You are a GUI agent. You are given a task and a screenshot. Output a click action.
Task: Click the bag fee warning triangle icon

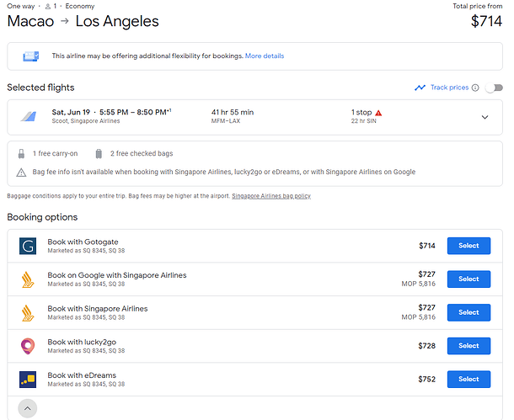pyautogui.click(x=21, y=173)
